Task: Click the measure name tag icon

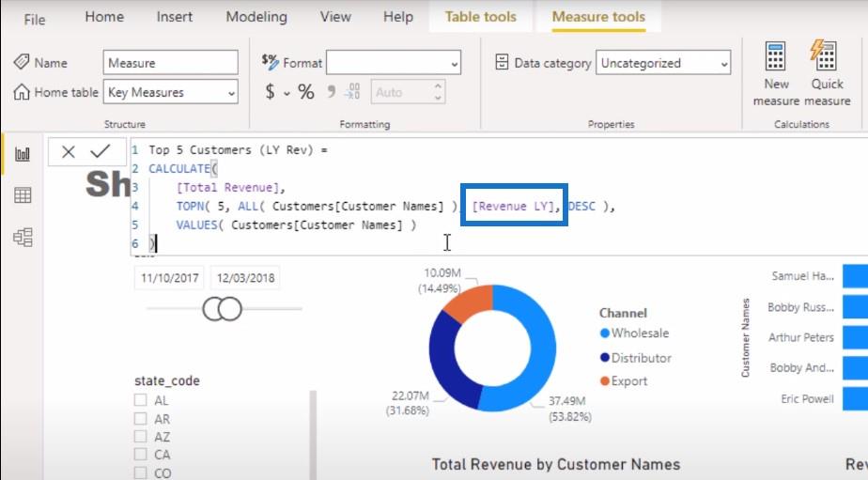Action: tap(22, 62)
